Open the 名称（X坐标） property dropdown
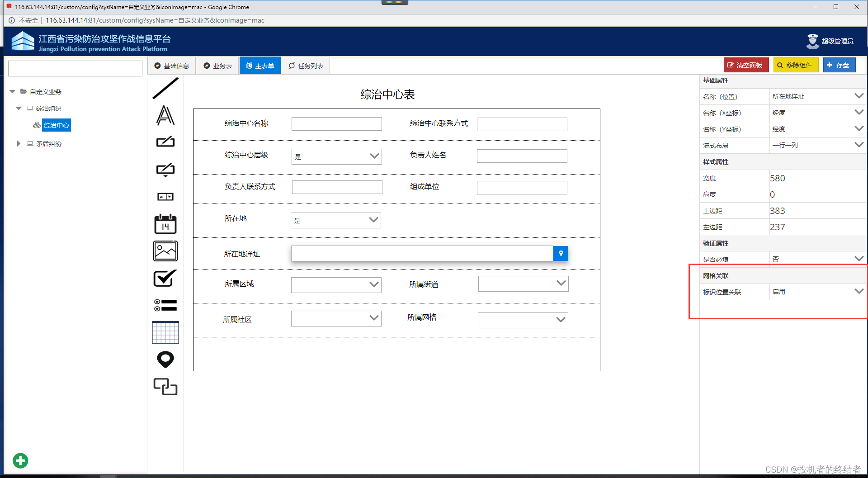The width and height of the screenshot is (868, 478). click(x=817, y=113)
